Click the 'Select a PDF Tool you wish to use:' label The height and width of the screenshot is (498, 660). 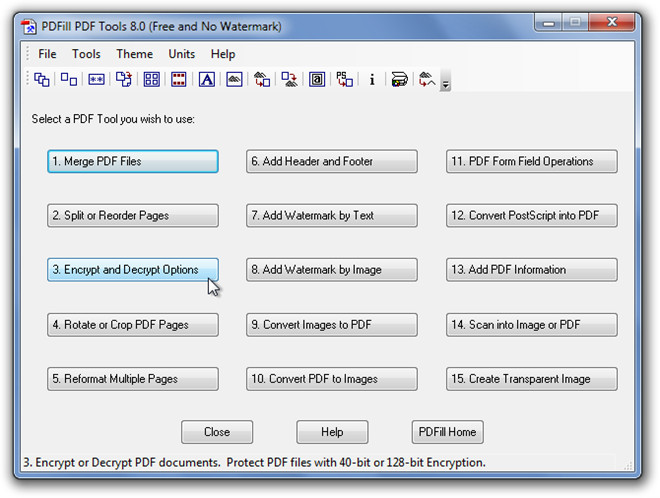point(113,119)
